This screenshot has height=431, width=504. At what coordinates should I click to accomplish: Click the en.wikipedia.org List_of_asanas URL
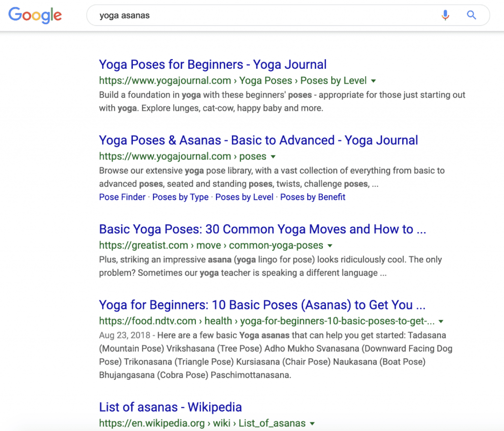point(202,423)
